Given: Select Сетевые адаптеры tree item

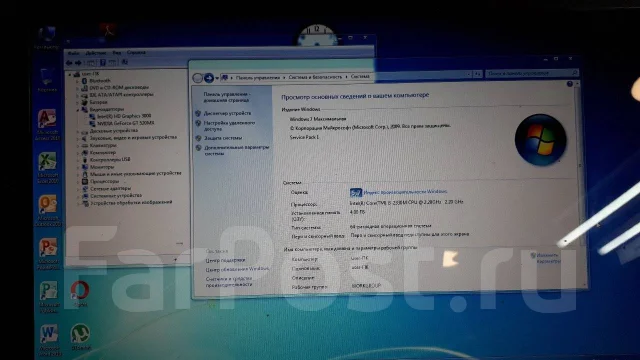Looking at the screenshot, I should click(110, 189).
